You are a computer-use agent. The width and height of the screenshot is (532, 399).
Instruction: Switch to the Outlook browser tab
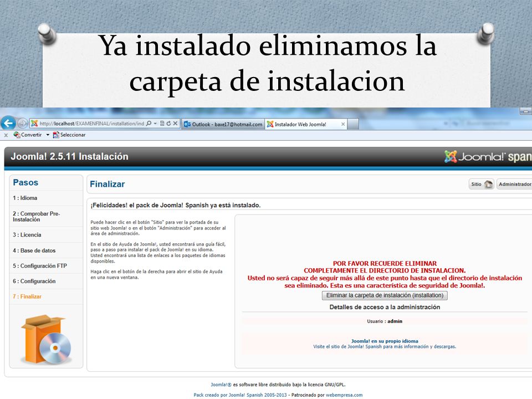223,124
